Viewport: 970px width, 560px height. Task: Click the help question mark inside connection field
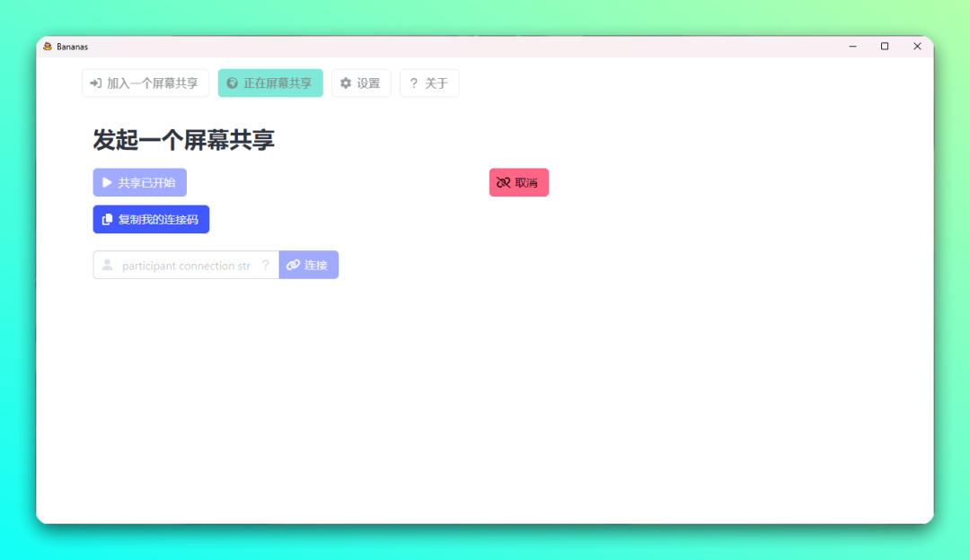pos(265,266)
